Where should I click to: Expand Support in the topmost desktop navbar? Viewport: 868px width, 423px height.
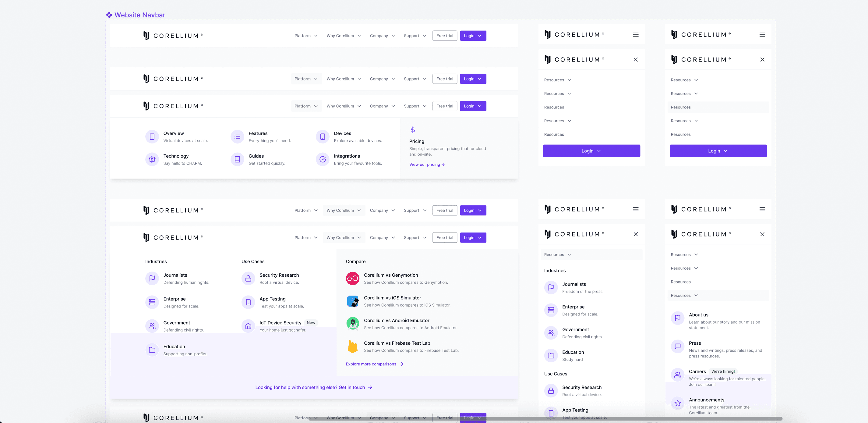click(x=415, y=36)
